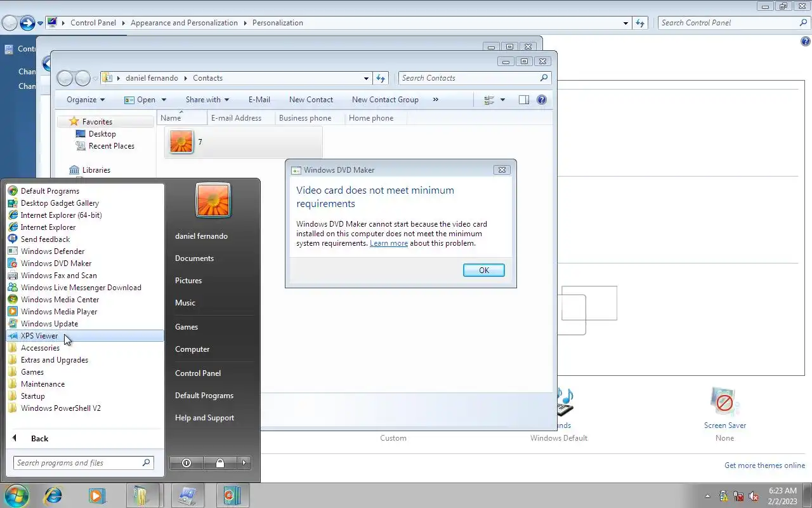Click the Windows Start orb

[16, 495]
